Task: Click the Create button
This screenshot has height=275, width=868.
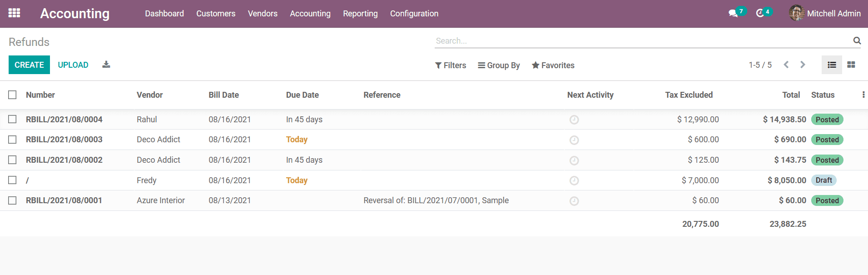Action: click(x=29, y=65)
